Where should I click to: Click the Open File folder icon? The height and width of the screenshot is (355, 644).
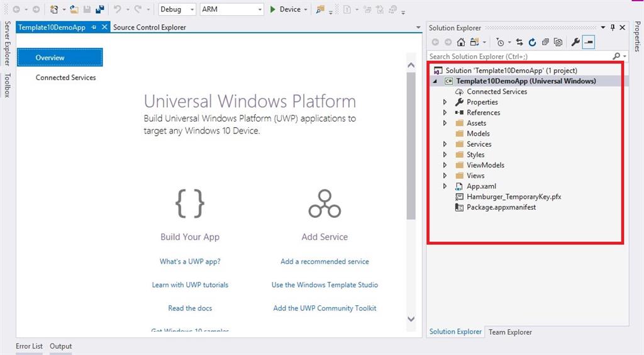(x=74, y=9)
